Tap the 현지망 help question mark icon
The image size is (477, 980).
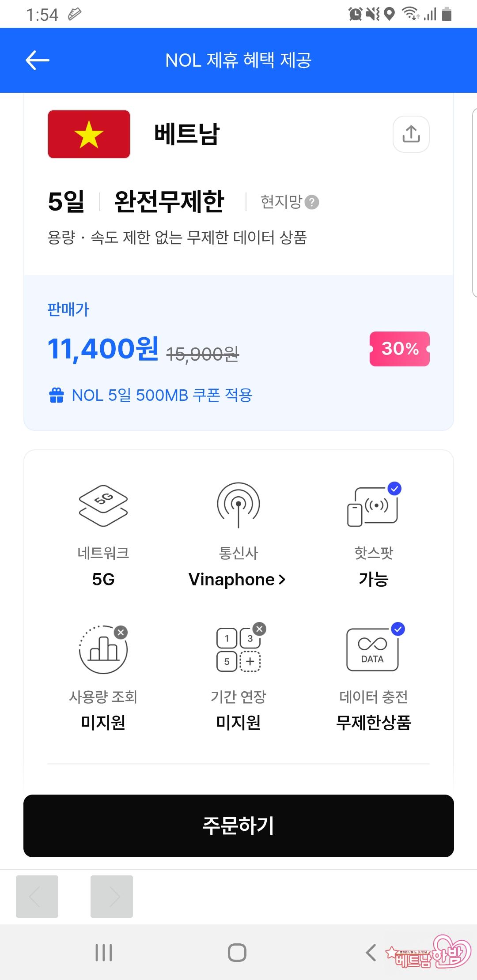tap(312, 202)
